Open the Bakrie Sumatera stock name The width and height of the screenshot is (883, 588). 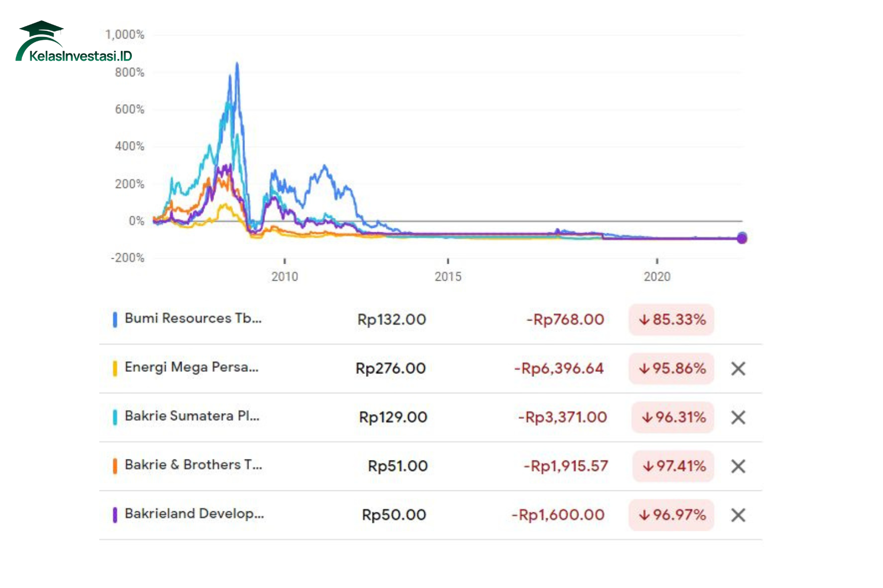[x=192, y=416]
